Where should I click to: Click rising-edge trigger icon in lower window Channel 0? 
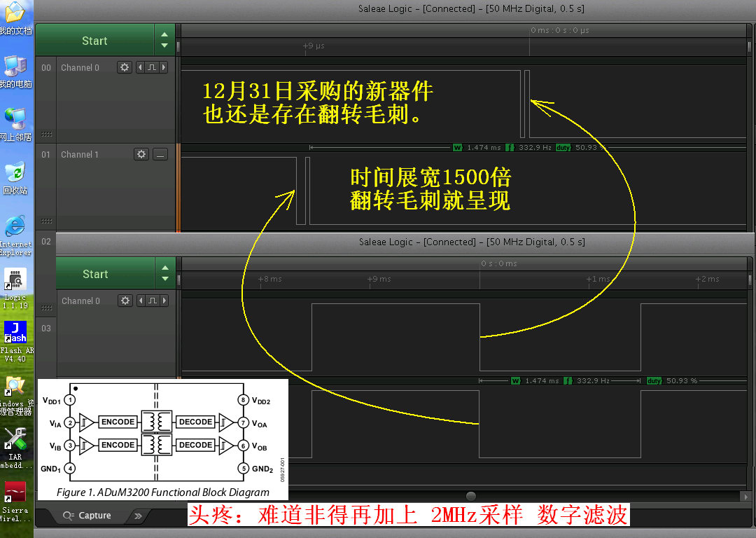(x=153, y=301)
